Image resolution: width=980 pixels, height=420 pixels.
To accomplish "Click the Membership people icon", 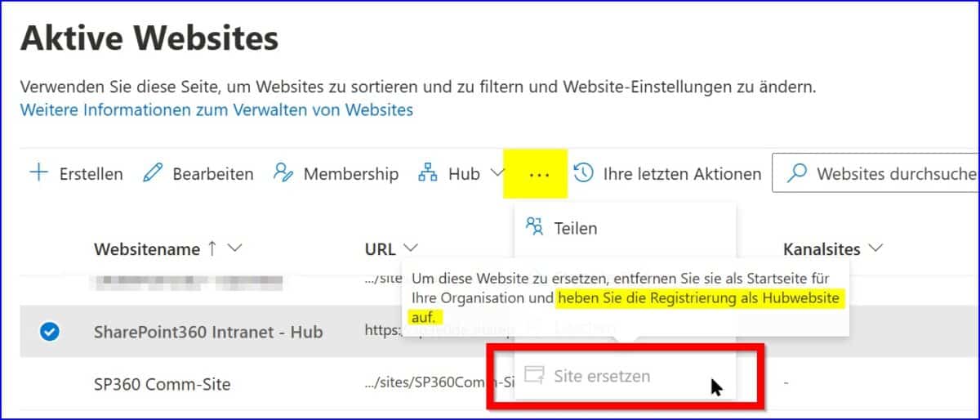I will (x=283, y=173).
